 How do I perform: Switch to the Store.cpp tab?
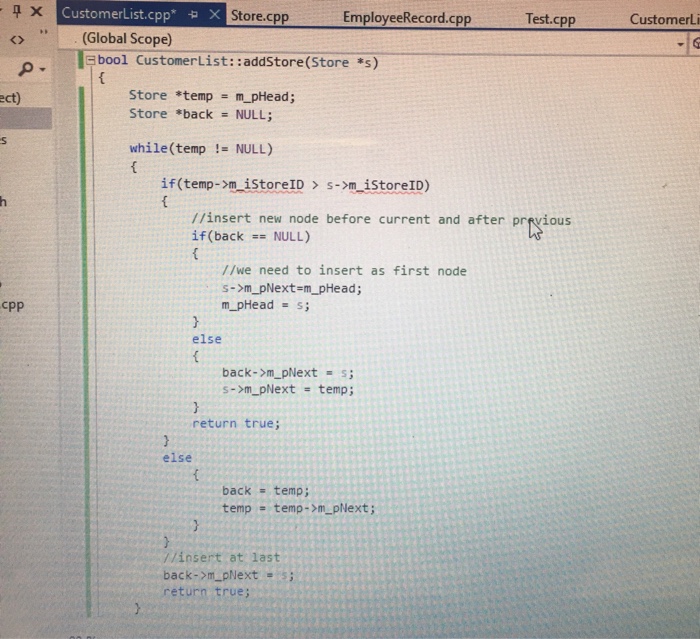coord(260,17)
